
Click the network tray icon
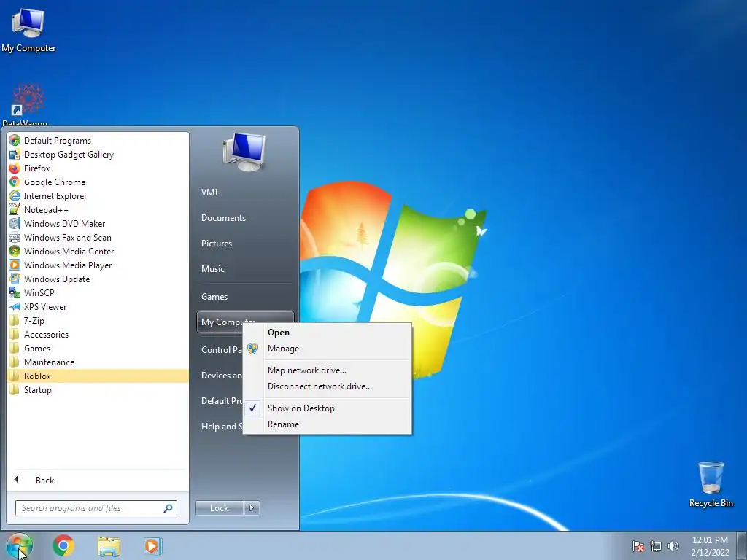coord(656,546)
